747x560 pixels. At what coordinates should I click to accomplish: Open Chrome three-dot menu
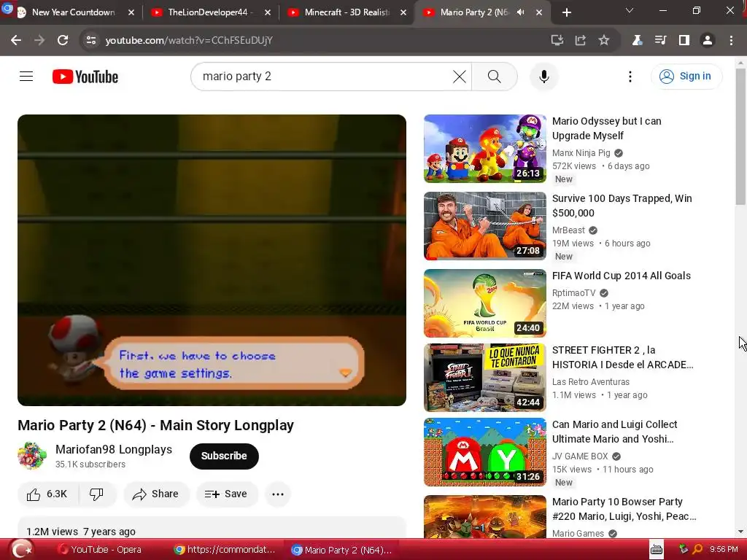[731, 41]
